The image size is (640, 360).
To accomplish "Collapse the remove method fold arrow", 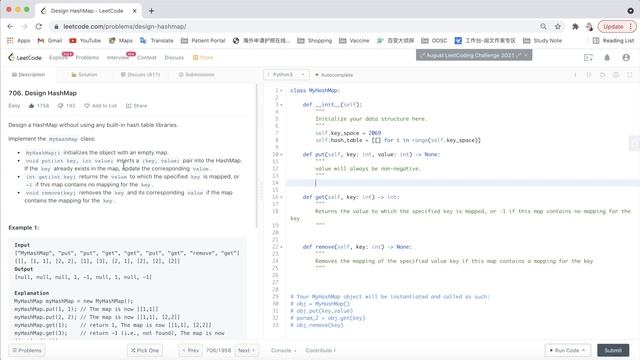I will tap(281, 247).
